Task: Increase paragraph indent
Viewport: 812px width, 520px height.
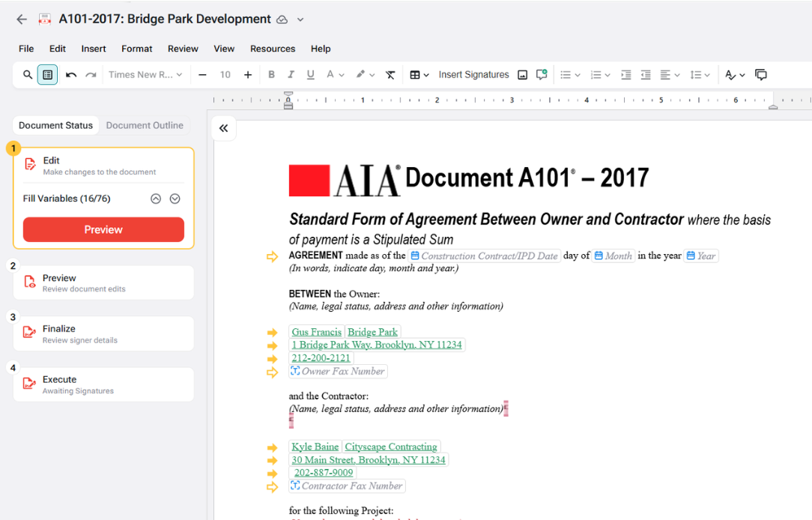Action: (x=626, y=75)
